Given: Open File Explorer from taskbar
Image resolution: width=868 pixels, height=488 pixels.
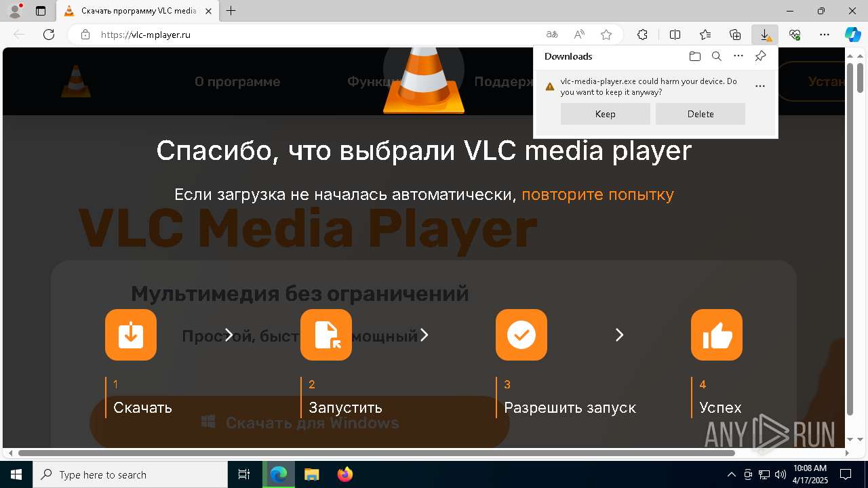Looking at the screenshot, I should tap(311, 474).
